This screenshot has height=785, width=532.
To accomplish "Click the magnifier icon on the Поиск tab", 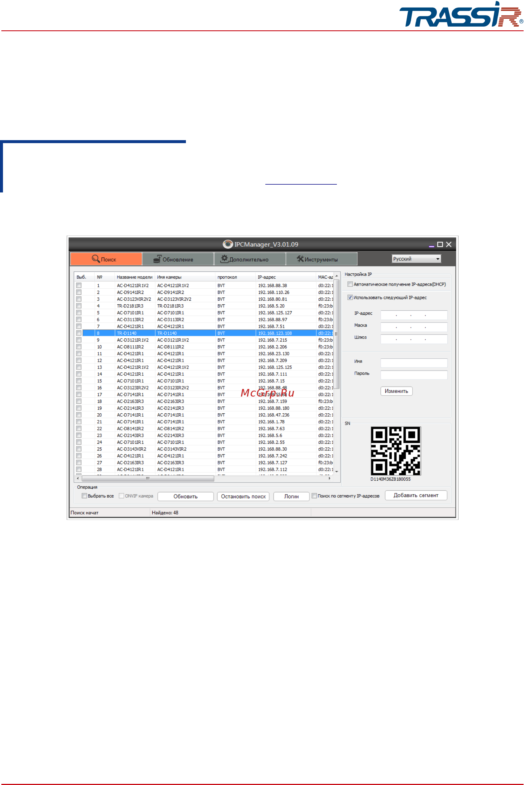I will coord(96,259).
